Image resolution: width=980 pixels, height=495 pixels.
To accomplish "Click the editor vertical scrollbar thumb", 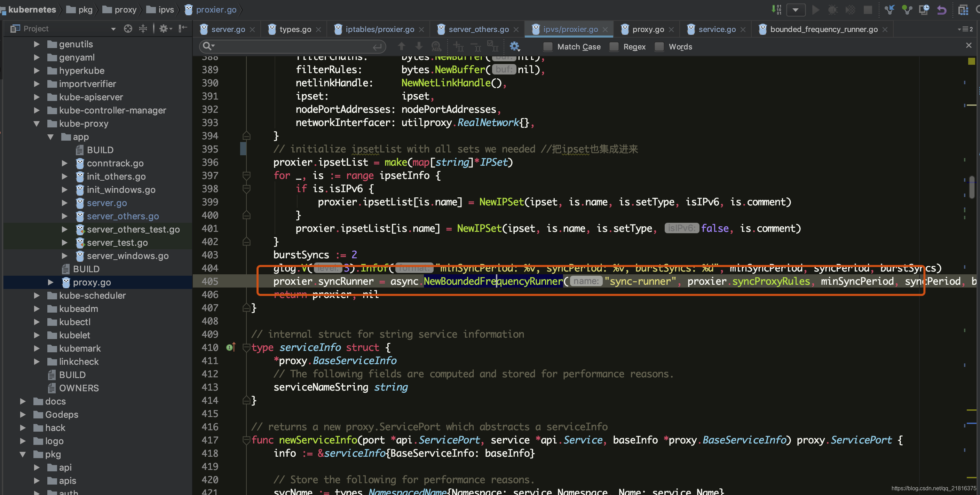I will 972,187.
